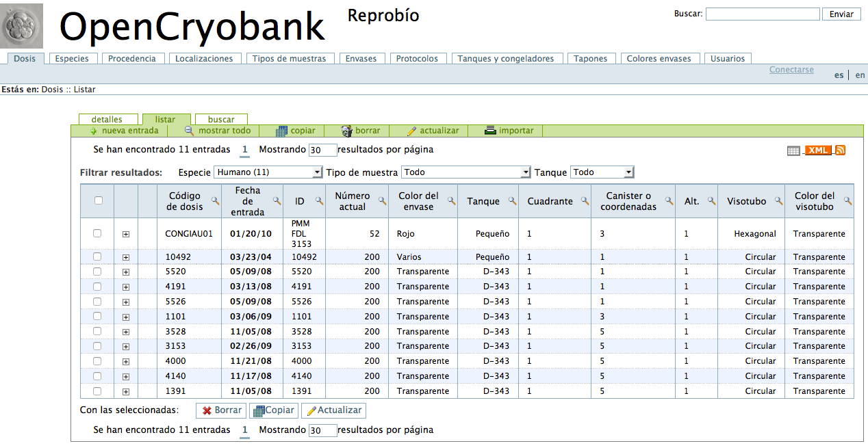Screen dimensions: 868x448
Task: Click inside the Buscar input field
Action: [762, 13]
